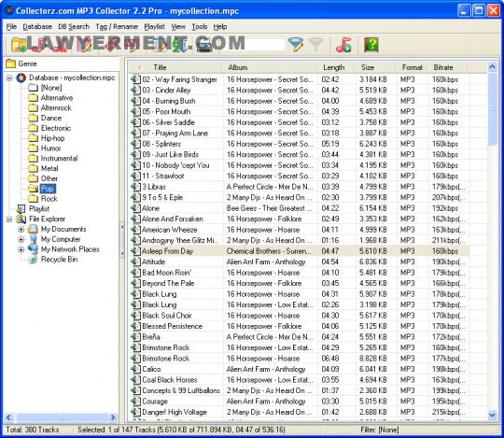The width and height of the screenshot is (504, 438).
Task: Sort tracks by the Format column header
Action: pos(413,67)
